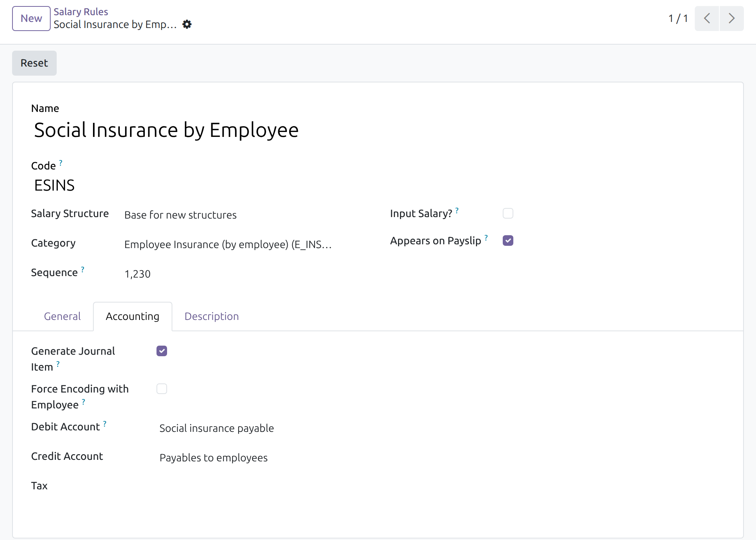Show help tooltip for Sequence
This screenshot has height=540, width=756.
click(82, 270)
